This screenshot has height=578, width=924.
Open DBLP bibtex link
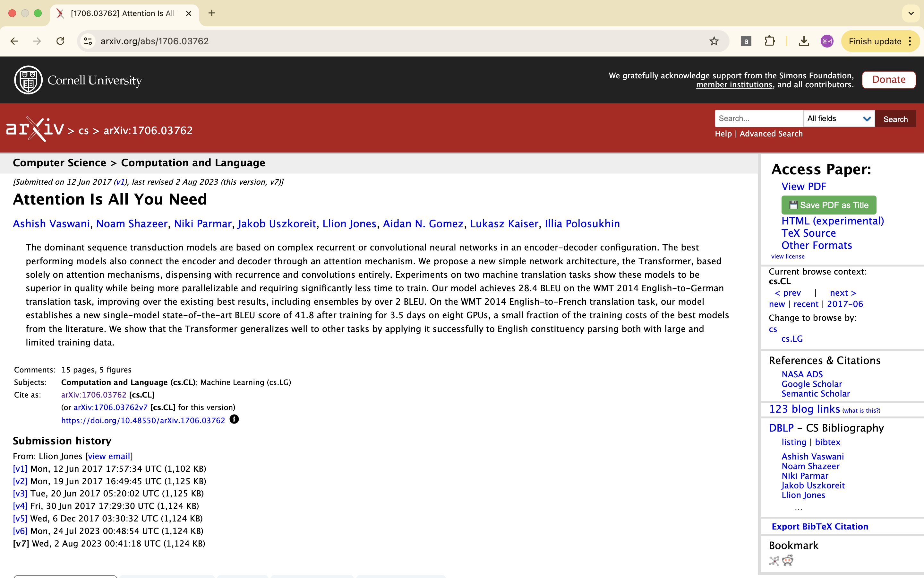[x=827, y=442]
